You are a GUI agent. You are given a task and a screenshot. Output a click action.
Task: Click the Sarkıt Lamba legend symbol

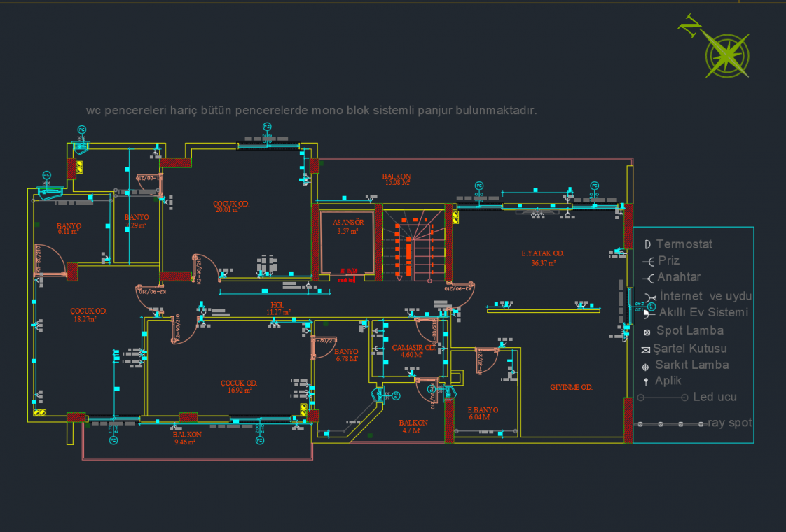646,366
